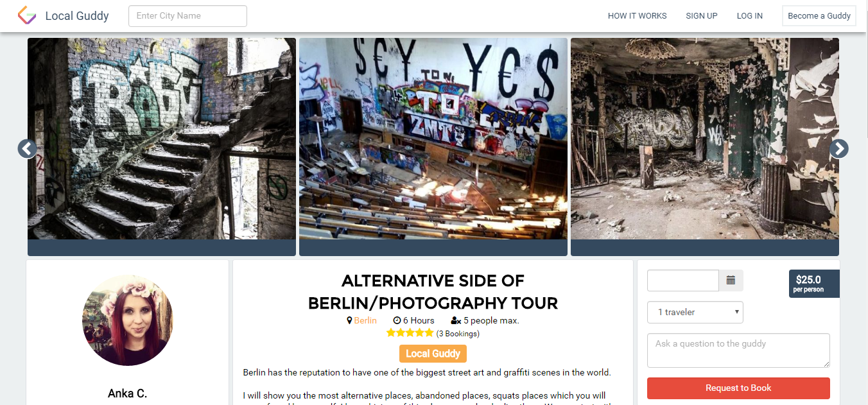
Task: Click the red Request to Book button
Action: pyautogui.click(x=738, y=388)
